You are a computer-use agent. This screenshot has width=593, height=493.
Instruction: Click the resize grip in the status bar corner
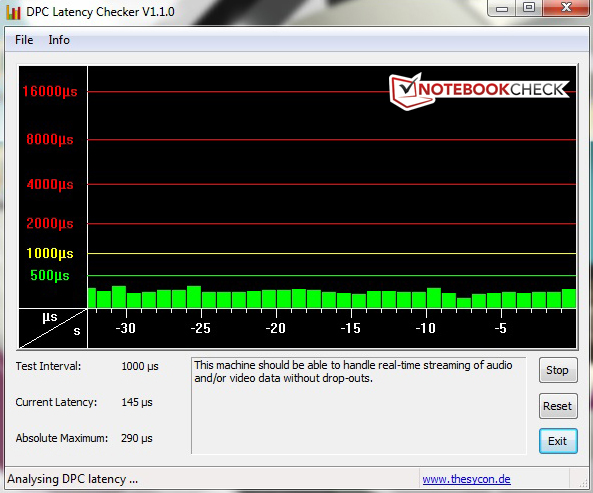point(584,482)
